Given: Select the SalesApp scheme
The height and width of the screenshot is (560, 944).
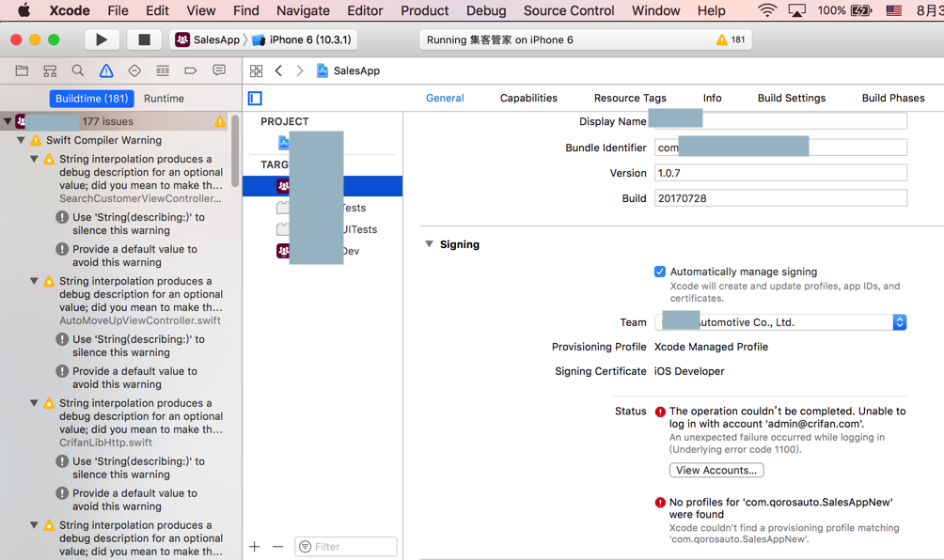Looking at the screenshot, I should (208, 39).
